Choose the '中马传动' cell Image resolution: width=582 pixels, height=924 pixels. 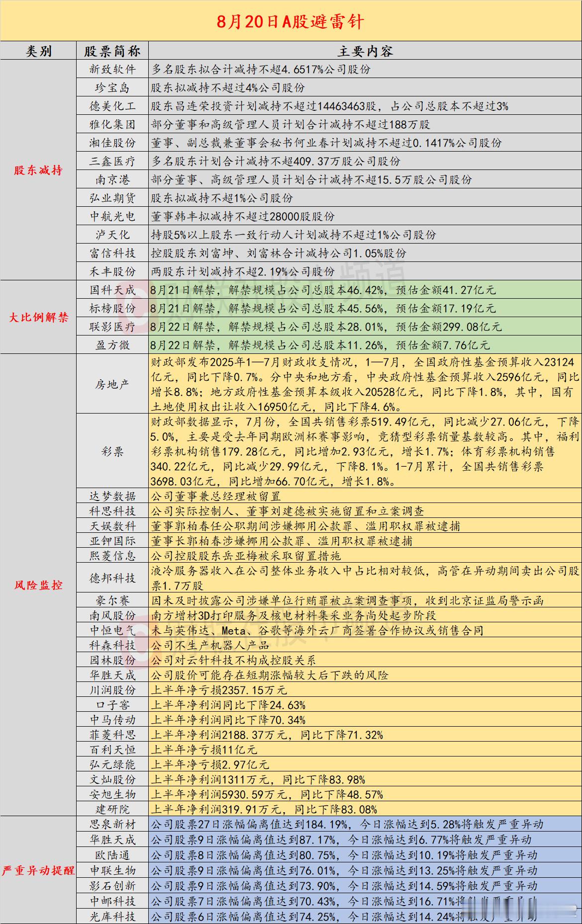[x=112, y=720]
